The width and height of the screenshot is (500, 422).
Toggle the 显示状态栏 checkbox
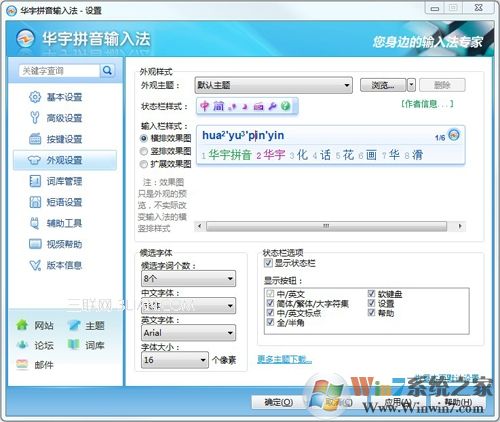click(x=268, y=263)
